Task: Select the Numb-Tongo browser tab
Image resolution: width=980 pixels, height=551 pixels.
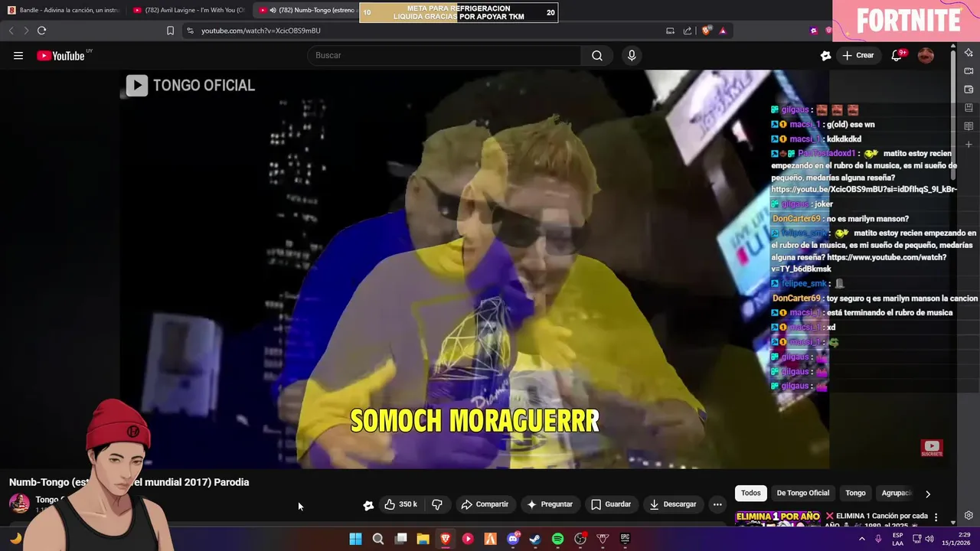Action: (306, 11)
